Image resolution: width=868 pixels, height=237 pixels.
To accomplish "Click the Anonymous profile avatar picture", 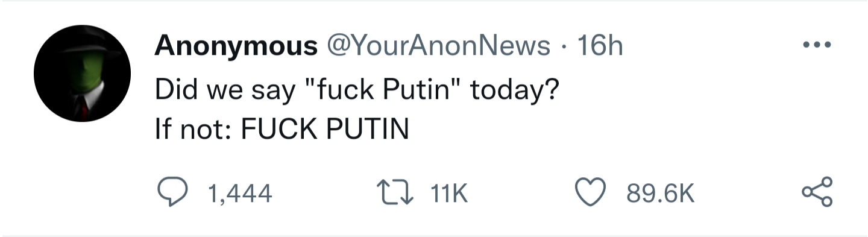I will [82, 74].
